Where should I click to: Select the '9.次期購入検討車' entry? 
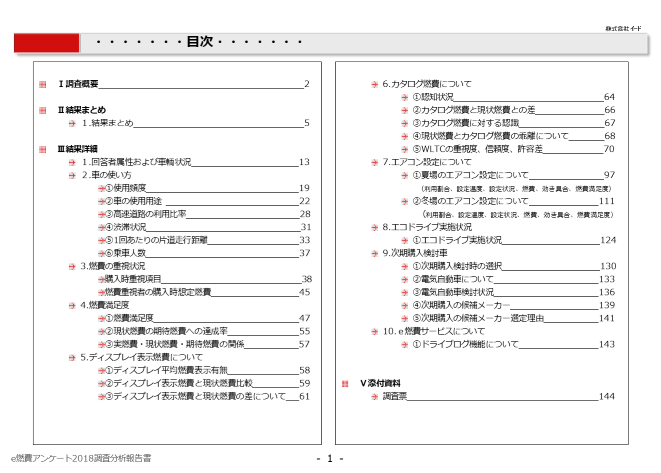[415, 253]
